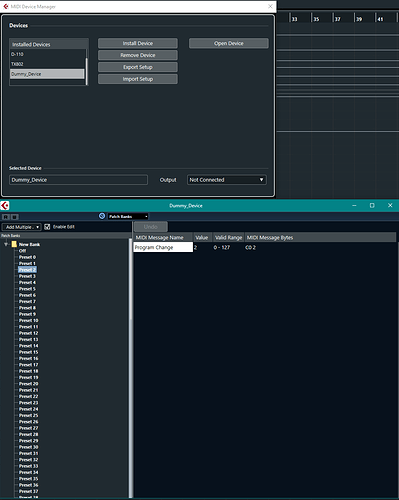Click the MIDI Message Bytes column header
The width and height of the screenshot is (399, 500).
point(320,237)
